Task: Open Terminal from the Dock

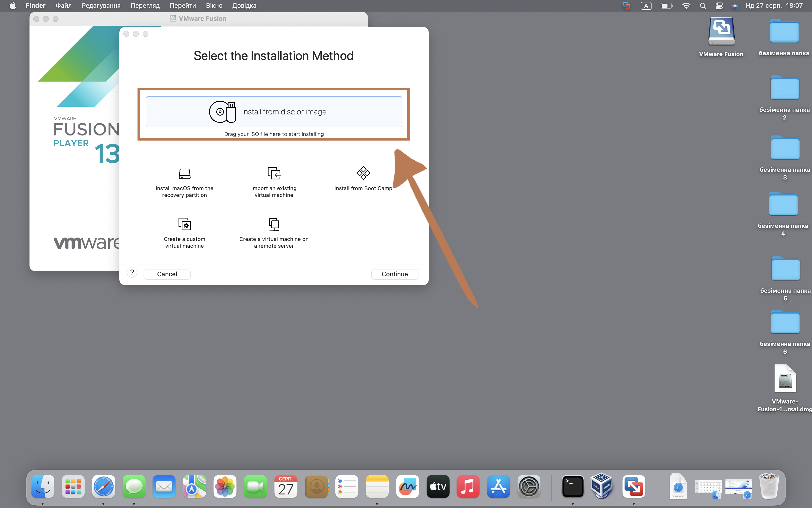Action: (x=573, y=486)
